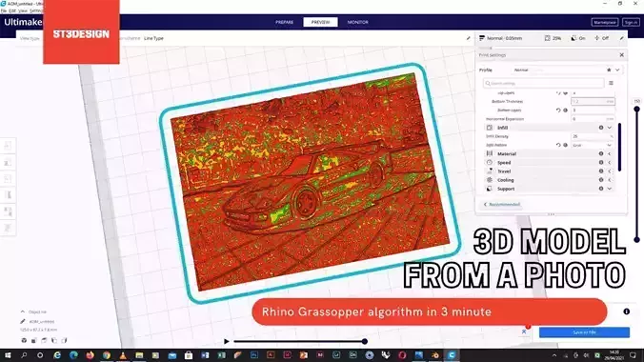This screenshot has height=362, width=644.
Task: Expand the Speed settings section
Action: click(x=610, y=163)
